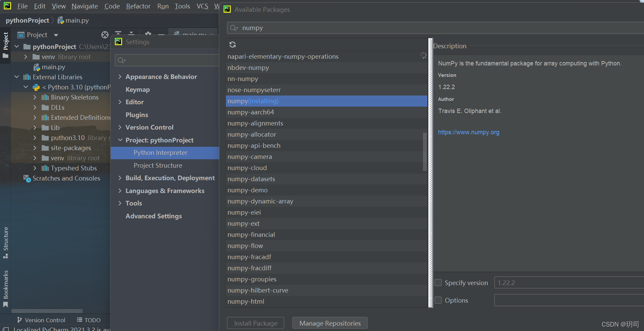Click the site-packages folder icon

click(x=45, y=148)
